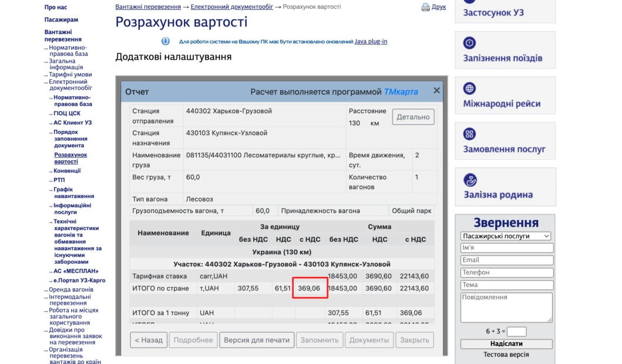The image size is (622, 364).
Task: Click the Повідомлення text area
Action: click(x=506, y=307)
